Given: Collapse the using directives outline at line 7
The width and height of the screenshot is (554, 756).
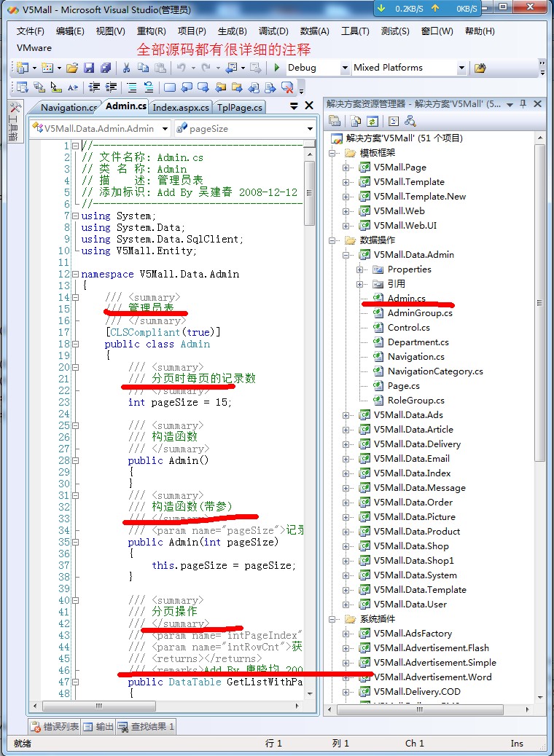Looking at the screenshot, I should 75,216.
